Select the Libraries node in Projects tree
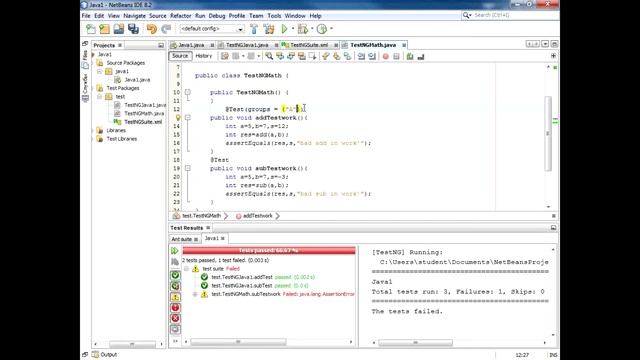 point(116,131)
